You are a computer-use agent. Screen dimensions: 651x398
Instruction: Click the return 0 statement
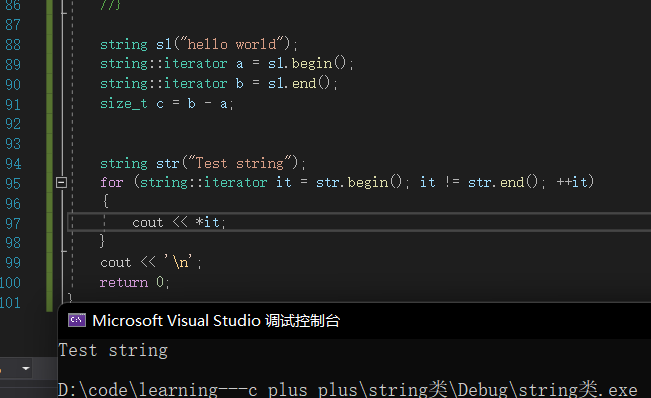coord(134,283)
